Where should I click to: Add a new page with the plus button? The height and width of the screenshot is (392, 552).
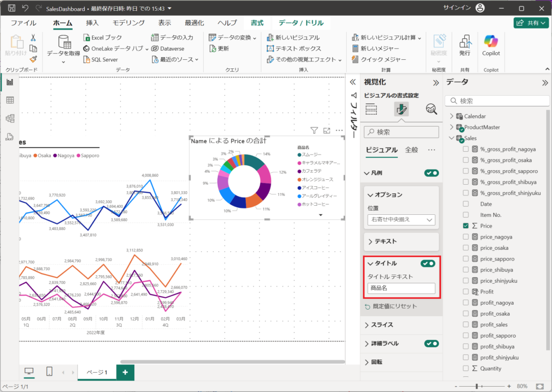(x=125, y=372)
